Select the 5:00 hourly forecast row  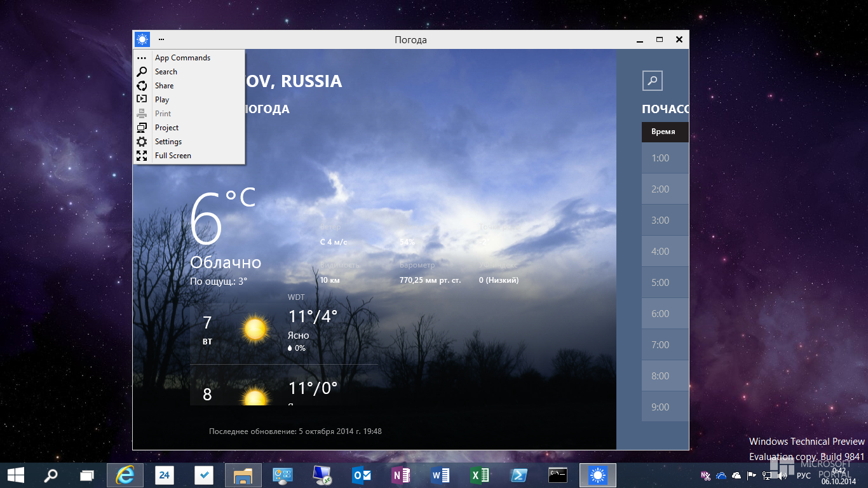point(665,282)
